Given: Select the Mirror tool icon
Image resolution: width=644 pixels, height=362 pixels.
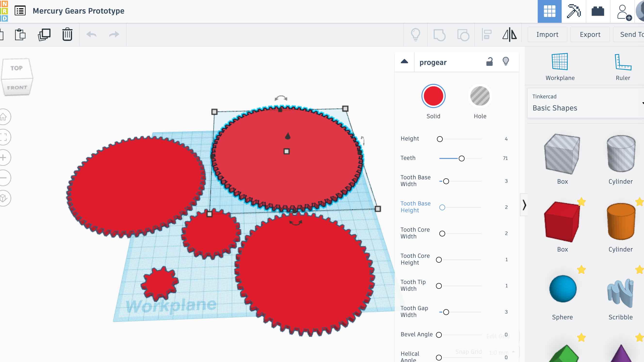Looking at the screenshot, I should 509,34.
